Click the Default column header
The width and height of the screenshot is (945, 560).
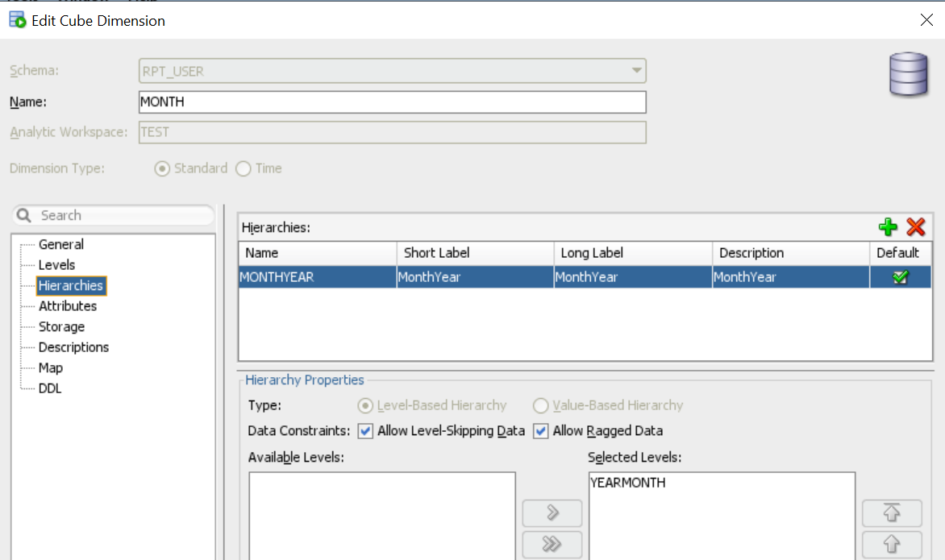pos(901,253)
